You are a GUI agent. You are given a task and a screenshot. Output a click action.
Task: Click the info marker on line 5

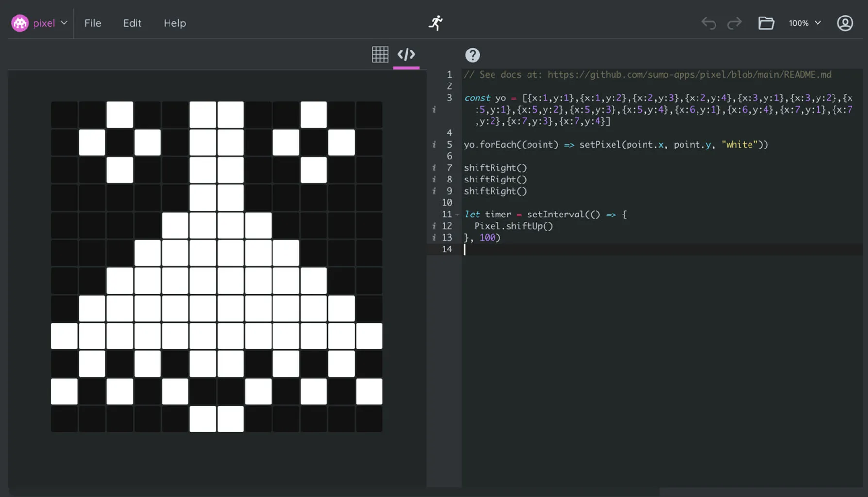click(434, 145)
